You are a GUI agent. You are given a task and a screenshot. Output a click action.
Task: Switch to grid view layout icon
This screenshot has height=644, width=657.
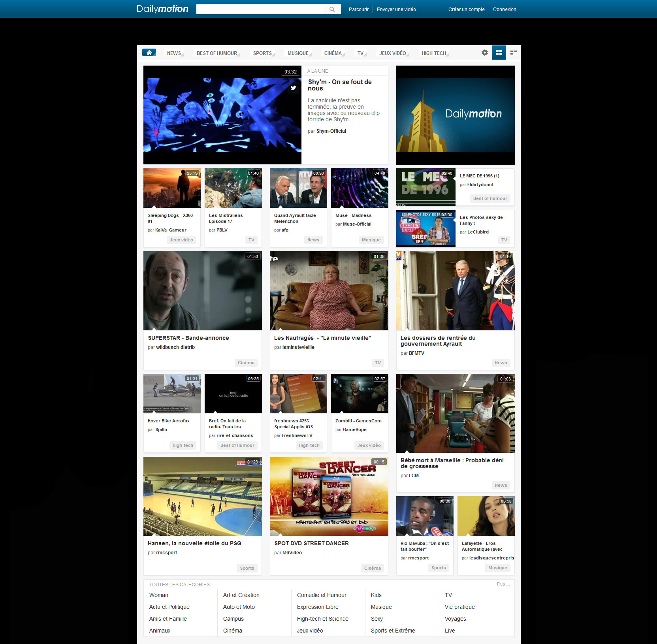(x=499, y=52)
